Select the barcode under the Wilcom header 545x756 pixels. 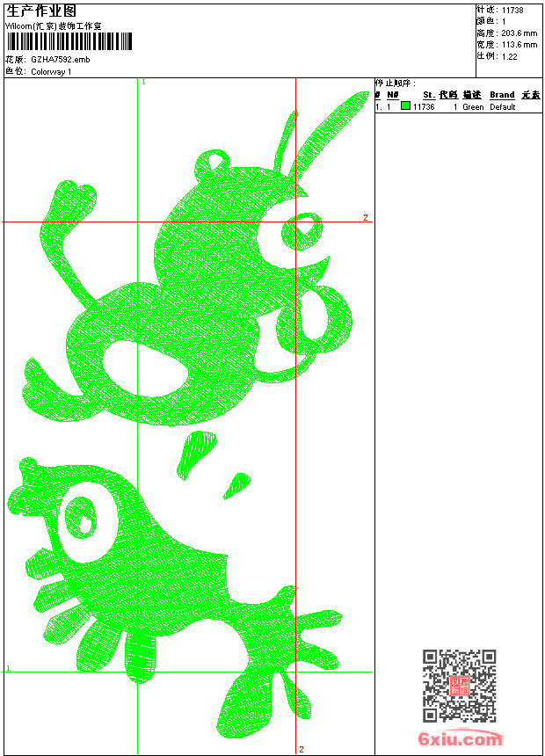(69, 41)
